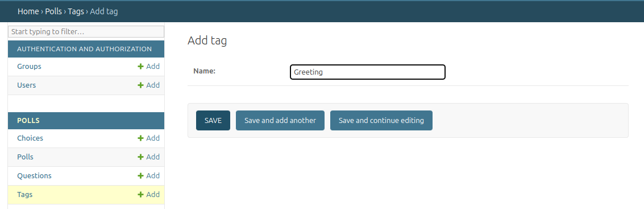Click the Add link next to Questions
The width and height of the screenshot is (644, 209).
pyautogui.click(x=149, y=175)
